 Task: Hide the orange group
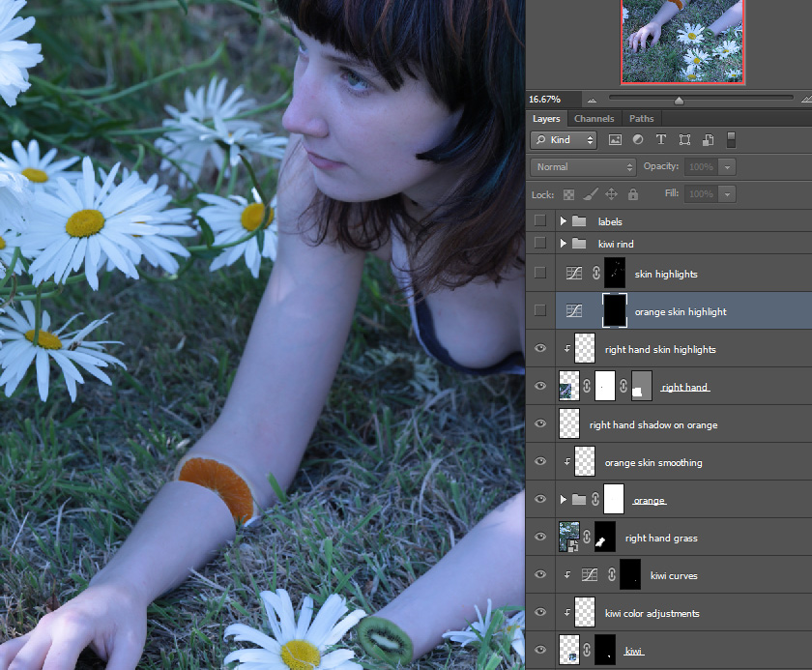point(540,499)
